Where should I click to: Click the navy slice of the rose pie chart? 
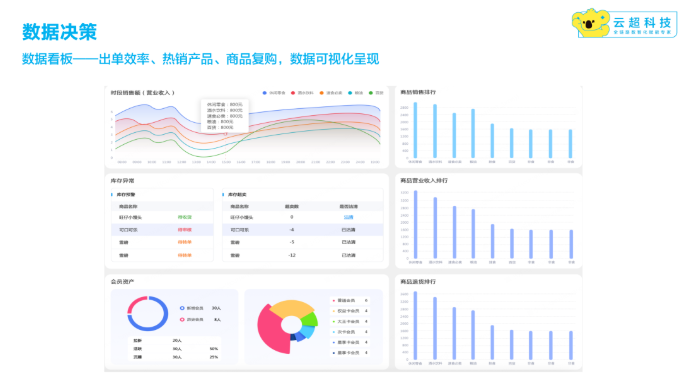[293, 337]
